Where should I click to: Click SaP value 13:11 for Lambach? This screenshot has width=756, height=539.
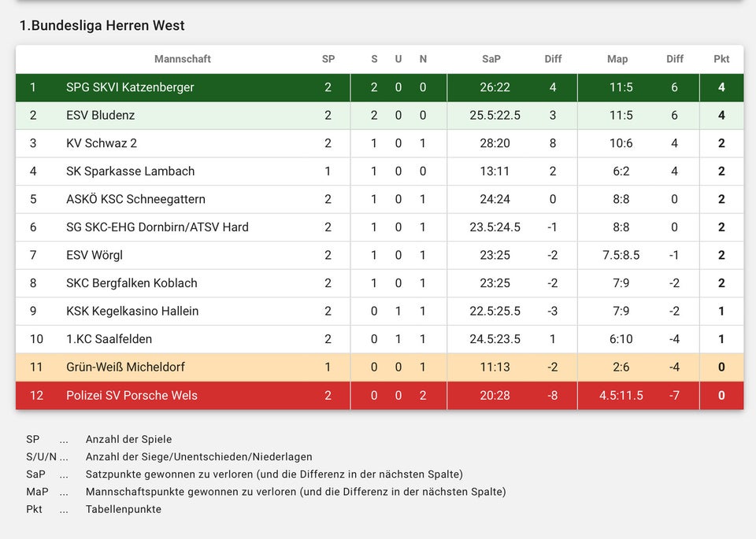[x=495, y=171]
